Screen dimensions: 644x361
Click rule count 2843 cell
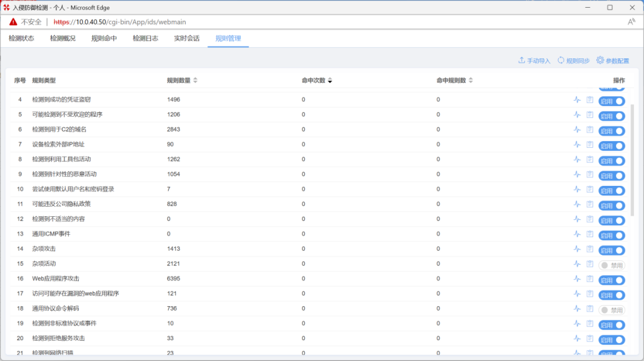click(174, 129)
